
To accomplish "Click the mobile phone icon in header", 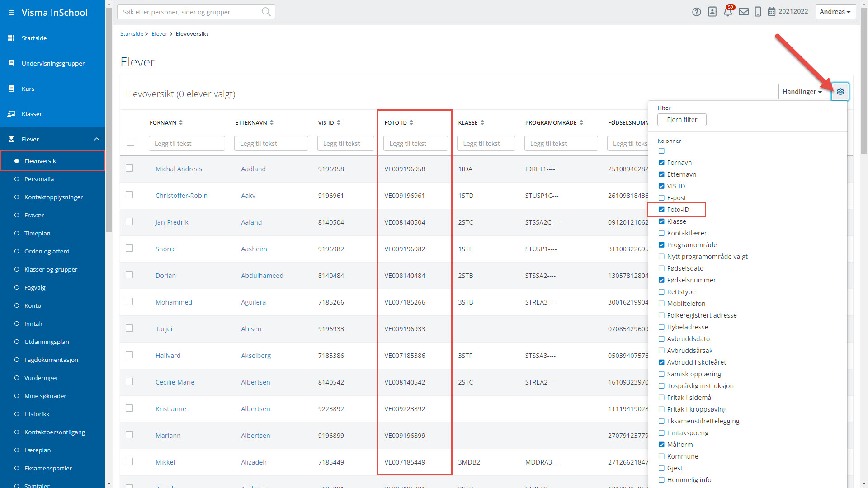I will [758, 12].
